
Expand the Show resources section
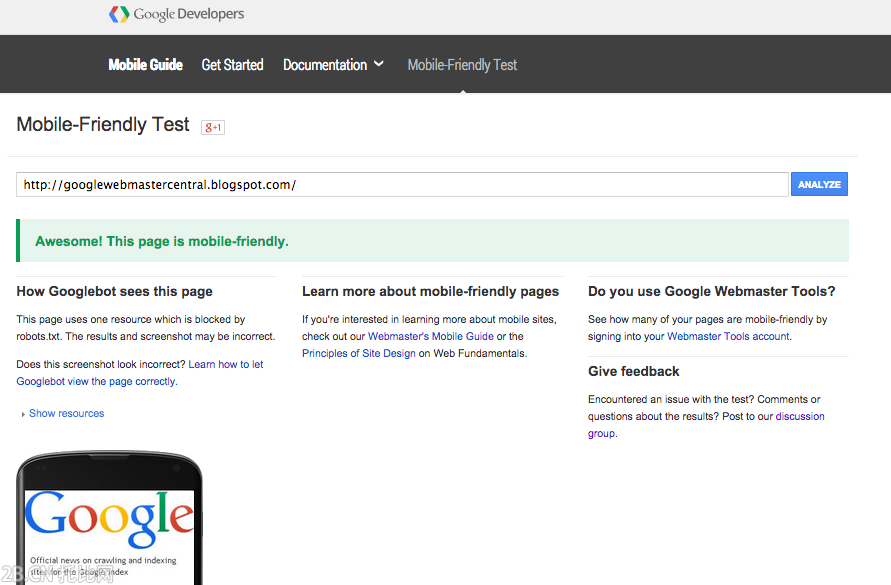point(66,413)
